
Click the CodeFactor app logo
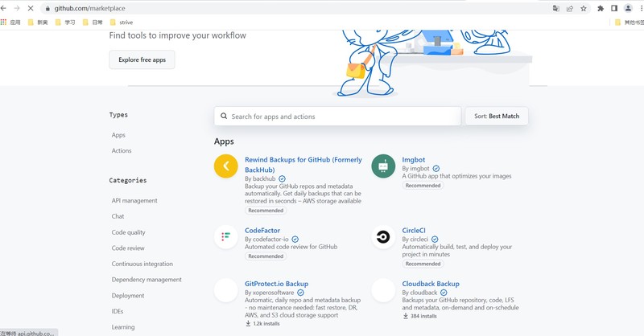(226, 236)
